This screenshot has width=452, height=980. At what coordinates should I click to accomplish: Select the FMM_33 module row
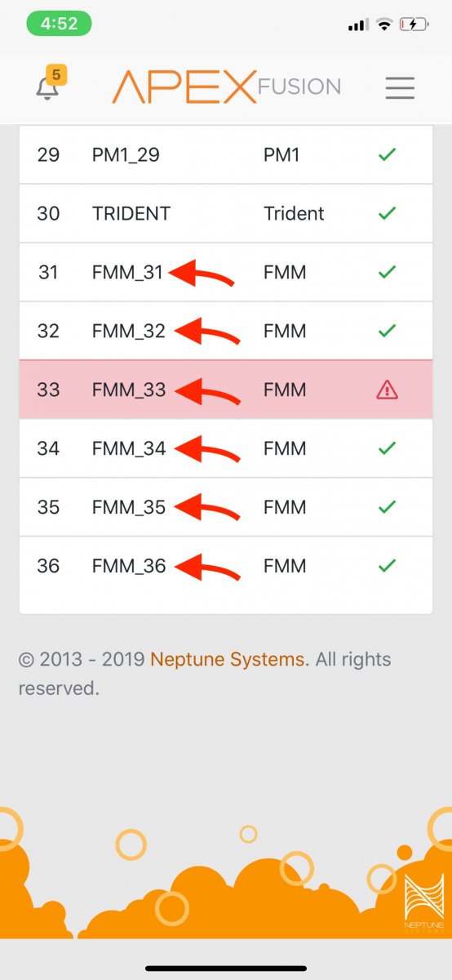(226, 390)
